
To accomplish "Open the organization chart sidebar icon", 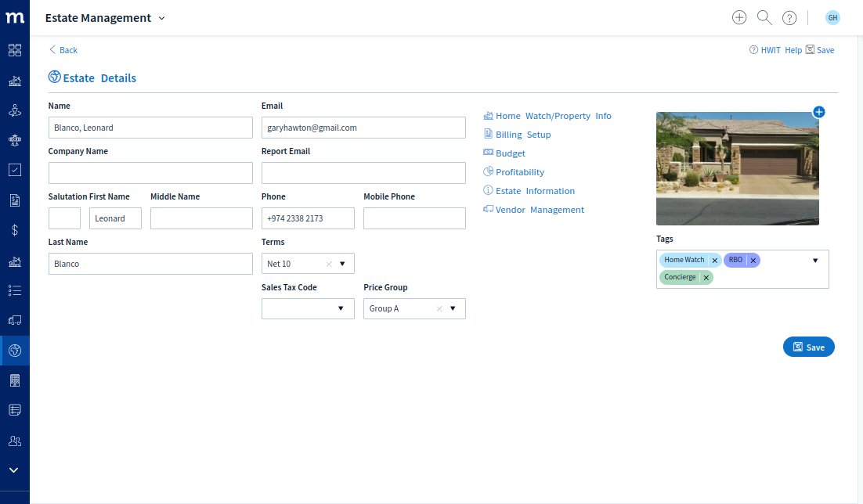I will (x=15, y=140).
